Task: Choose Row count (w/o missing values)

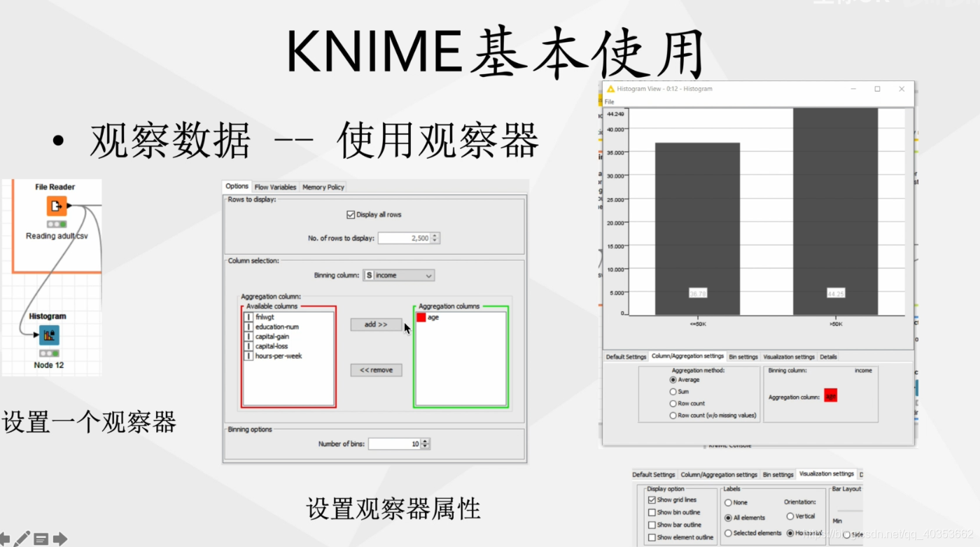Action: [x=673, y=415]
